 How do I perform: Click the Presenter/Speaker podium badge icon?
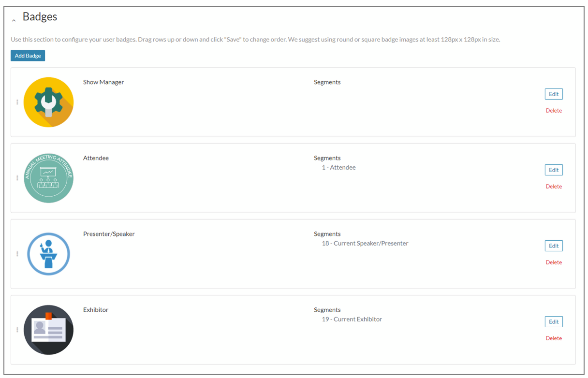coord(48,254)
